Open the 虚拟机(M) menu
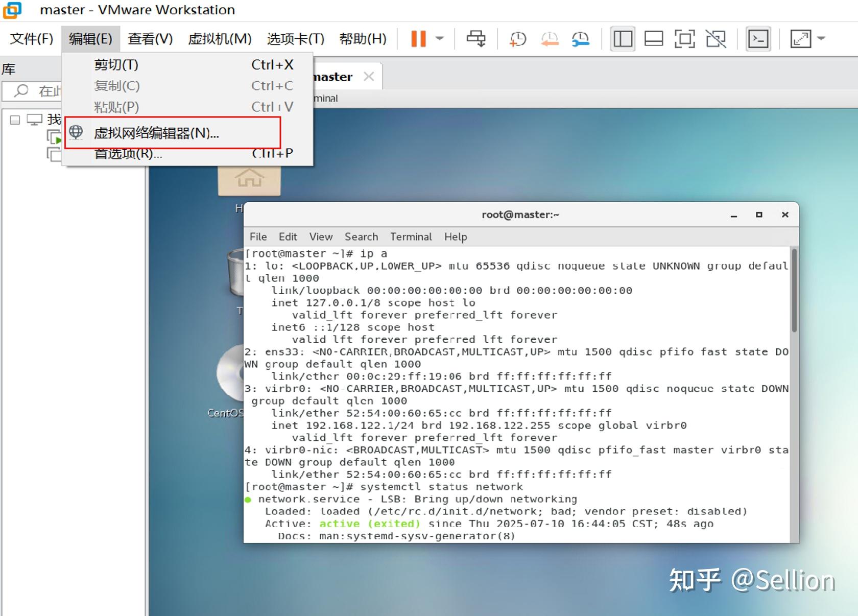The height and width of the screenshot is (616, 858). click(220, 38)
